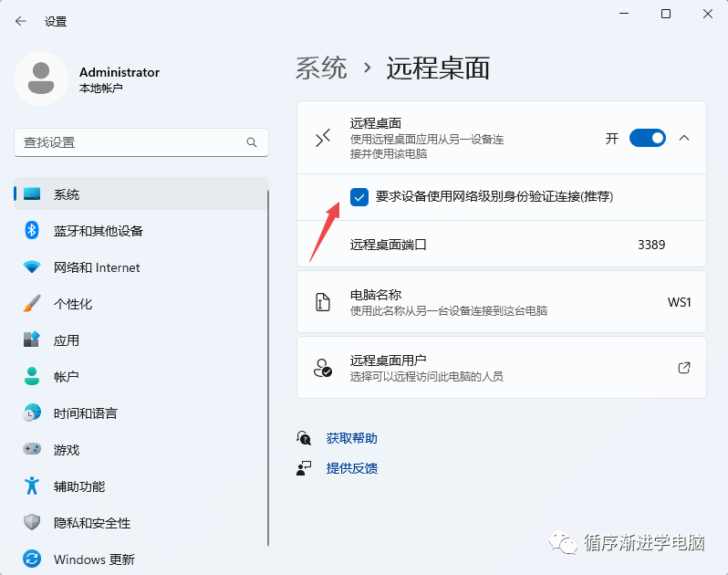This screenshot has height=575, width=728.
Task: Click the Time and language globe icon
Action: (x=32, y=413)
